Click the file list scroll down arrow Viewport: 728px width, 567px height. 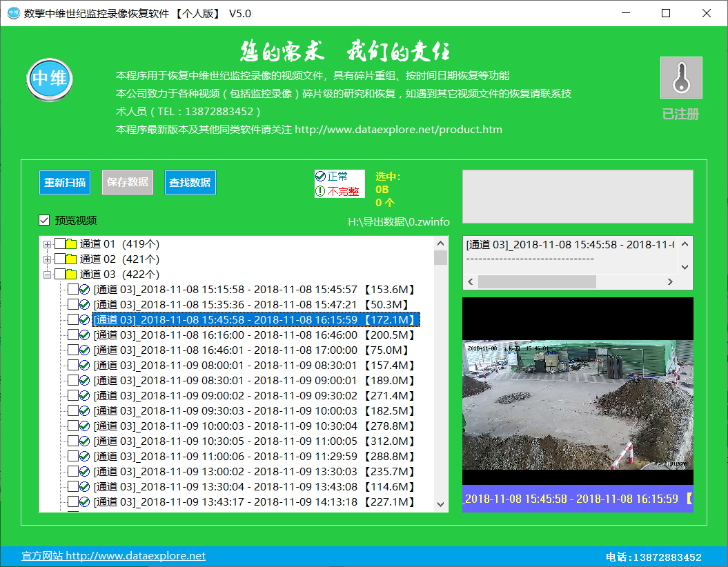(441, 505)
